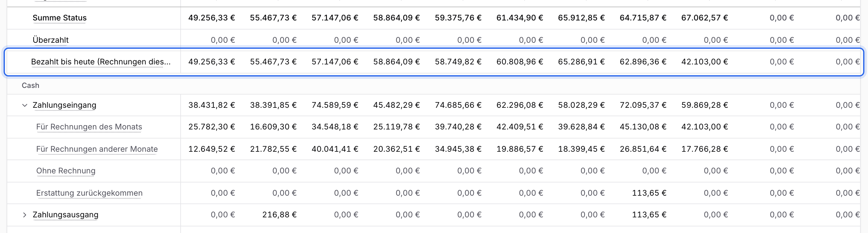Viewport: 868px width, 233px height.
Task: Select Summe Status value 67.062,57 €
Action: click(705, 18)
